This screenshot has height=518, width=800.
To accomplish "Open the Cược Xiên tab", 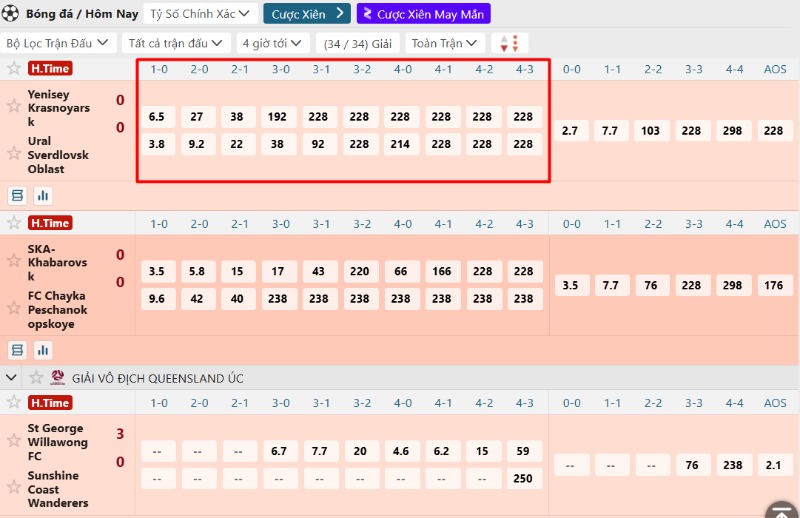I will click(x=307, y=14).
